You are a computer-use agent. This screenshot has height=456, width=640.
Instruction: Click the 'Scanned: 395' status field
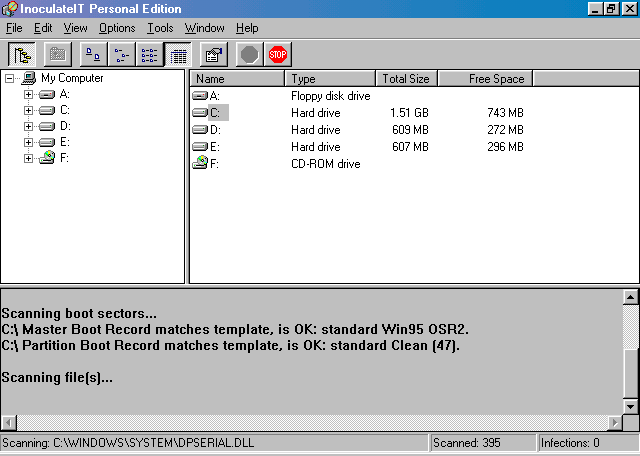[x=483, y=443]
